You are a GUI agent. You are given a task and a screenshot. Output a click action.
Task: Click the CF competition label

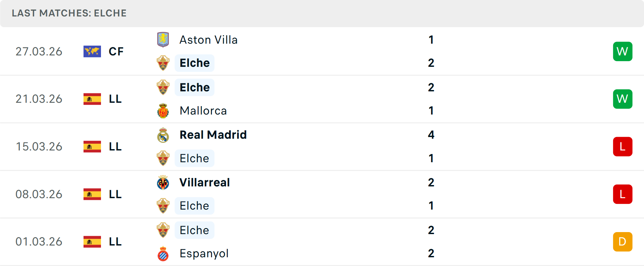click(116, 52)
